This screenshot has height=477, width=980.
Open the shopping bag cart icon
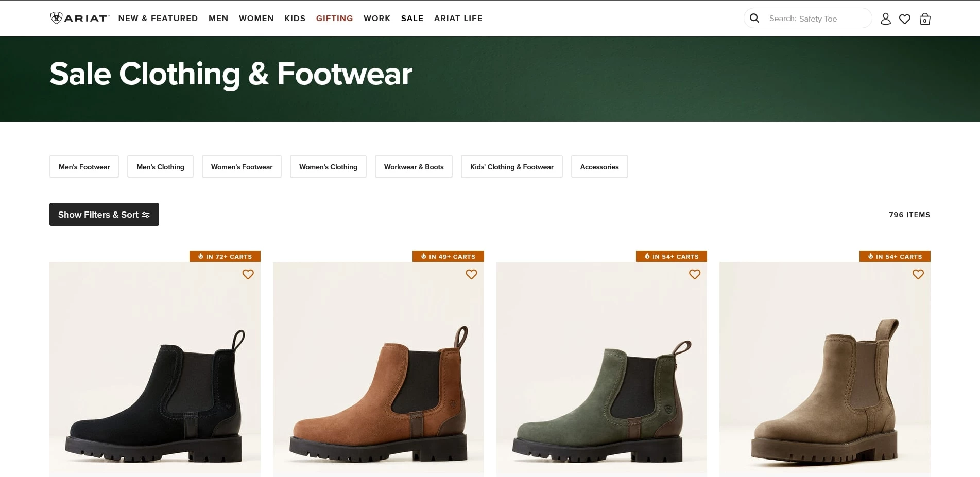[x=924, y=19]
